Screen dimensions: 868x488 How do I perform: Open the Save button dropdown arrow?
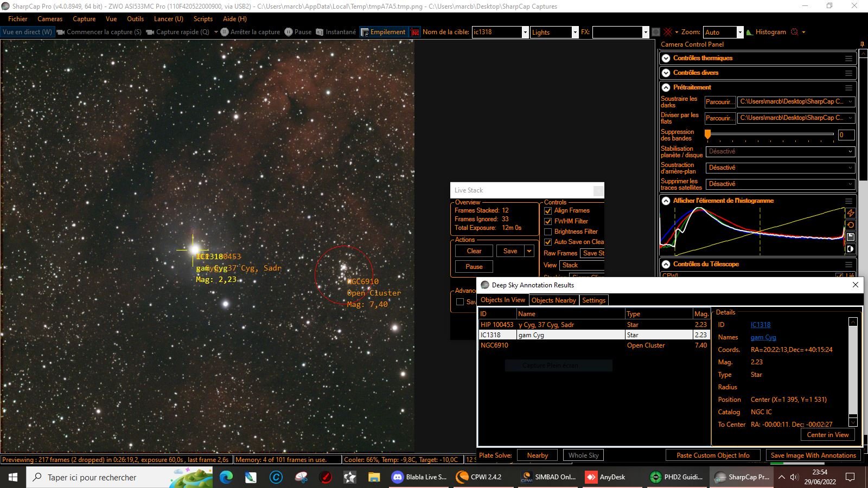tap(529, 251)
